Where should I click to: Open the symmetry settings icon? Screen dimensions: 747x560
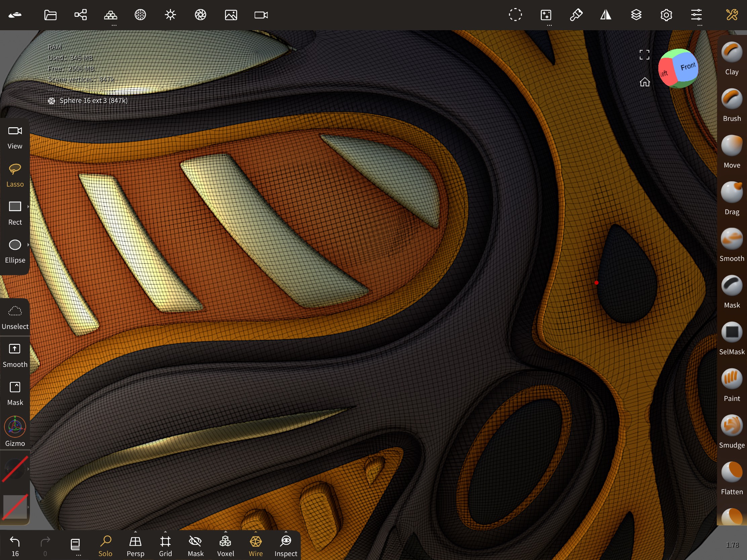[x=606, y=15]
